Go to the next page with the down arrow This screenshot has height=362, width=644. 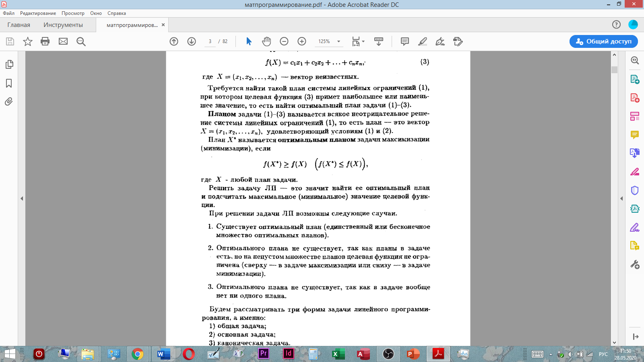tap(192, 41)
